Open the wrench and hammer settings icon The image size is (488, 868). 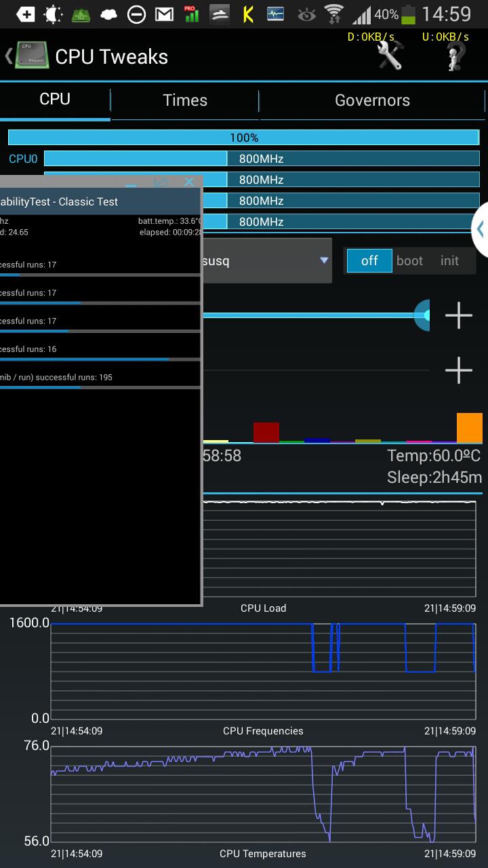[390, 56]
